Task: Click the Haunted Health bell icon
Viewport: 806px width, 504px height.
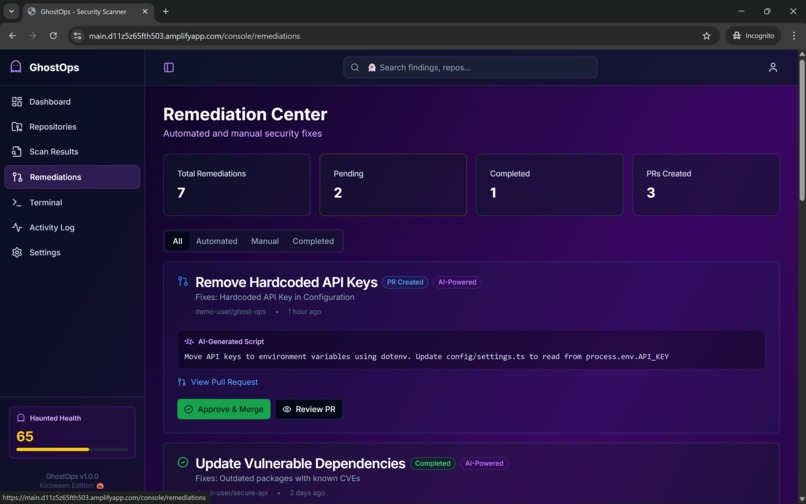Action: 21,418
